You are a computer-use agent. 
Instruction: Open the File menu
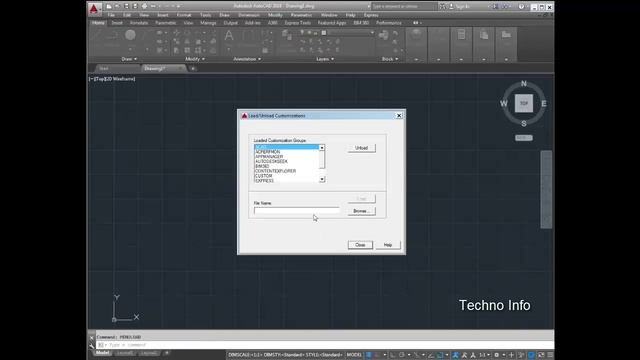(111, 15)
